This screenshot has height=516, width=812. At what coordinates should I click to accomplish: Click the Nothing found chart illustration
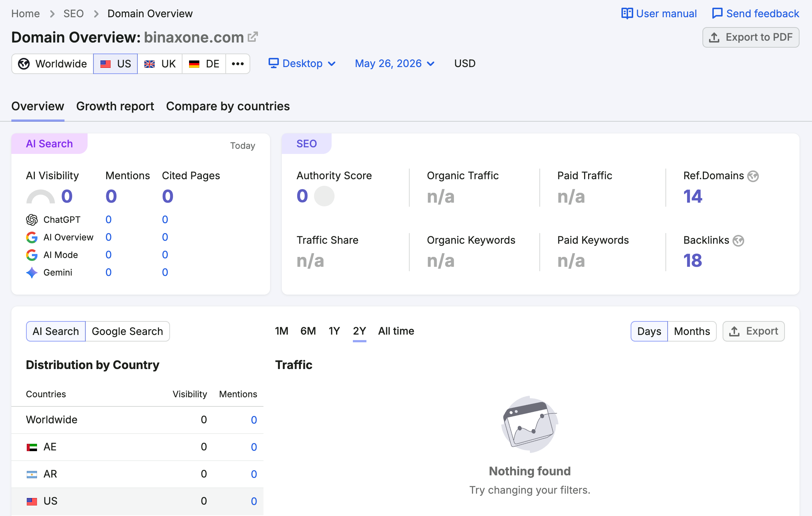tap(530, 424)
